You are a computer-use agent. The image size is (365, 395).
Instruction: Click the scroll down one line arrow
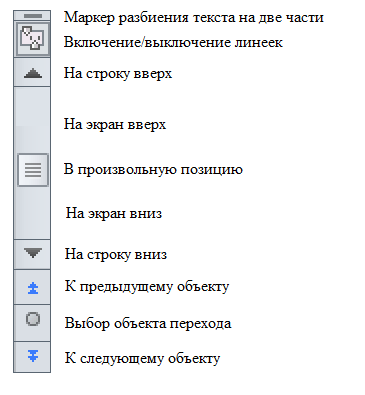(x=32, y=254)
